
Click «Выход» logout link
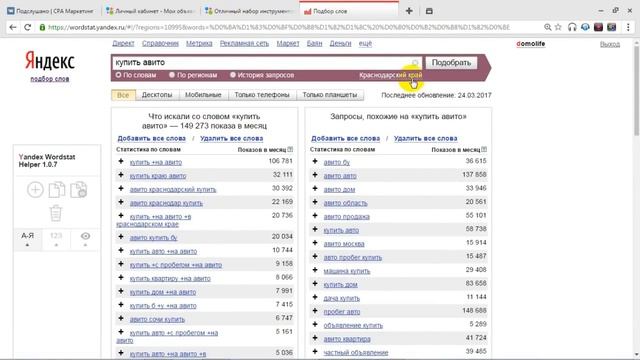click(x=610, y=44)
